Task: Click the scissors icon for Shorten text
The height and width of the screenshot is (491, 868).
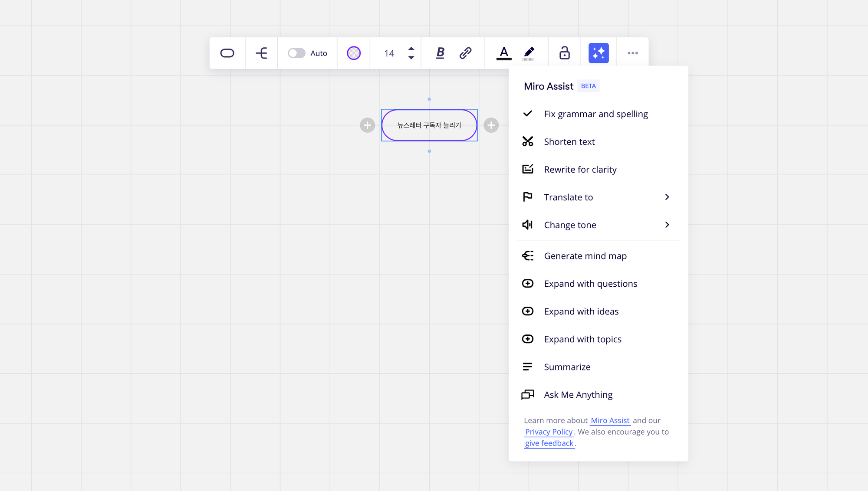Action: [x=527, y=141]
